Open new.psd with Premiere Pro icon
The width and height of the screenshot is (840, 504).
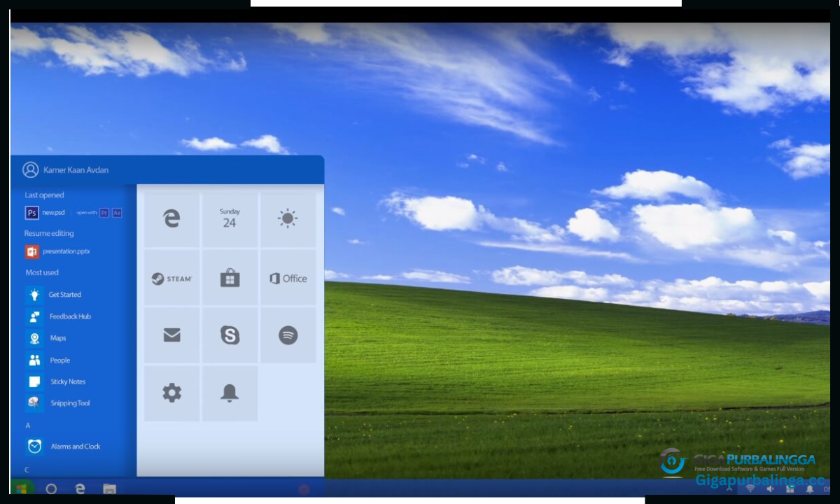(104, 213)
